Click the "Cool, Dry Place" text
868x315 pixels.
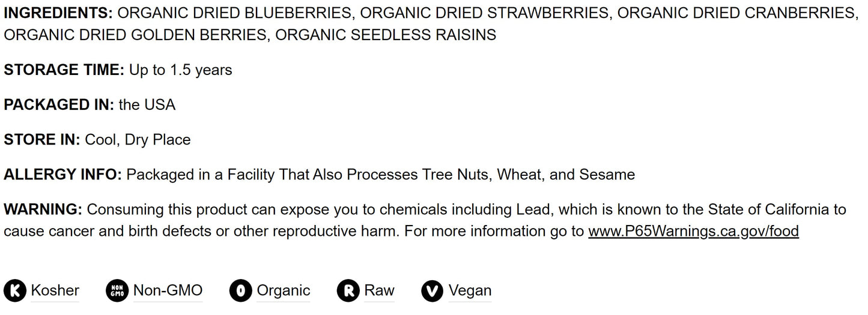coord(138,140)
